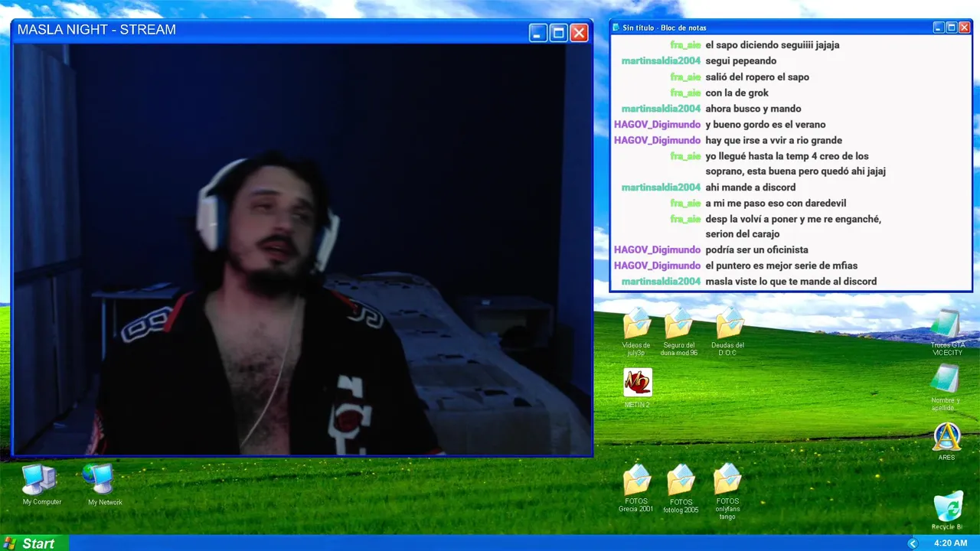Select the message 'a mi me paso eso con daredevil'
Image resolution: width=980 pixels, height=551 pixels.
tap(775, 204)
